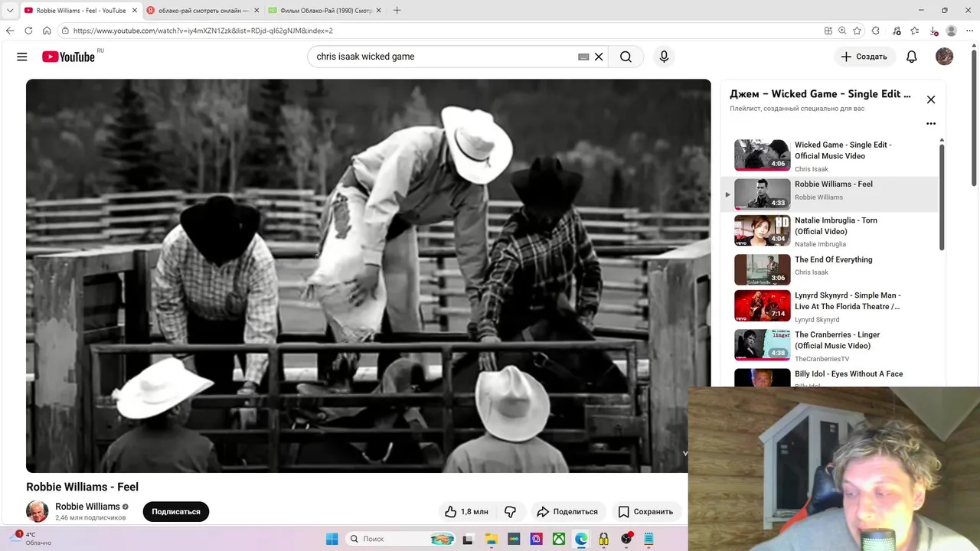Dislike the video with thumbs down
980x551 pixels.
click(x=510, y=511)
